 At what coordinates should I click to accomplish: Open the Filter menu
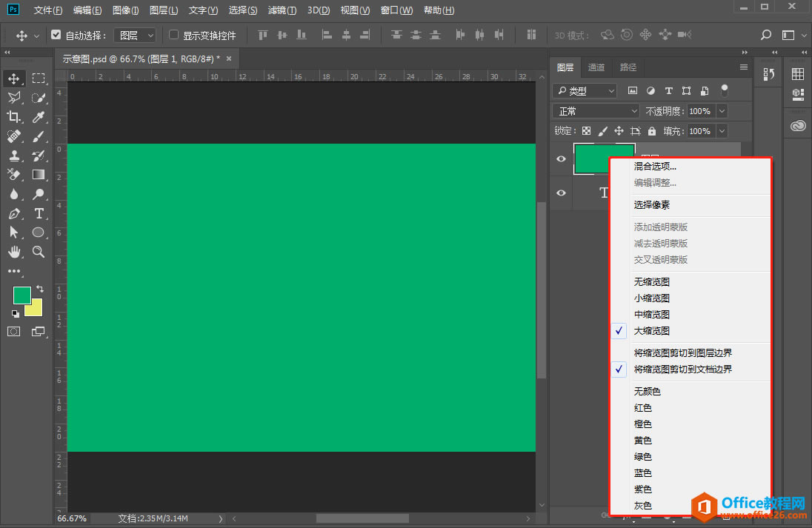(282, 10)
